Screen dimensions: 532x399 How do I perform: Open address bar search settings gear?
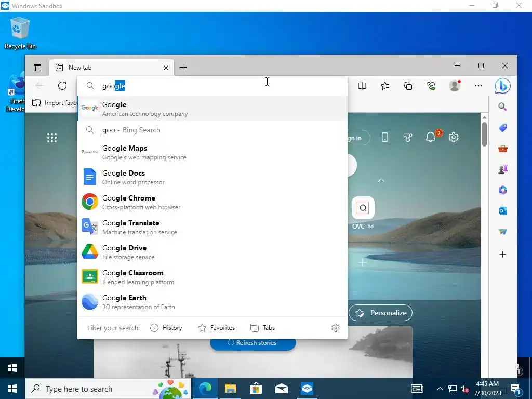tap(335, 328)
